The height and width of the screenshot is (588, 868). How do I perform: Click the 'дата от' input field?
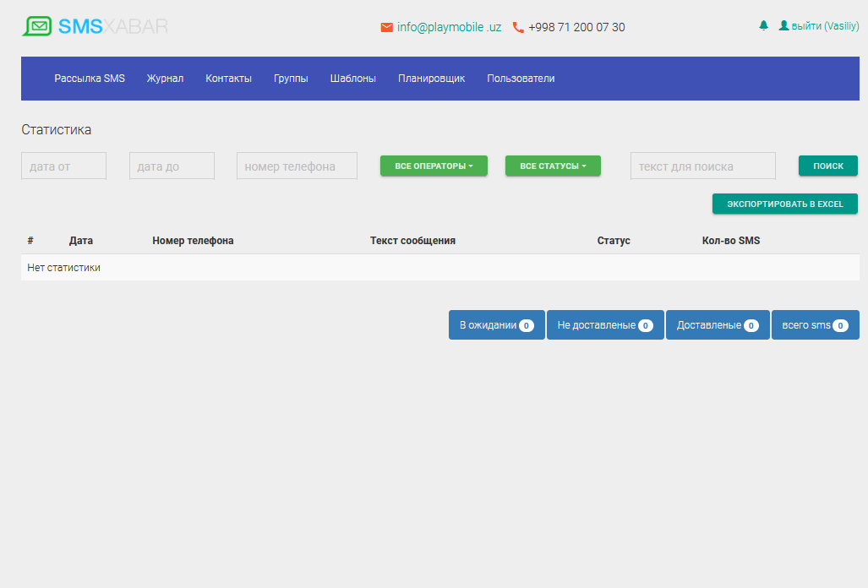coord(63,166)
